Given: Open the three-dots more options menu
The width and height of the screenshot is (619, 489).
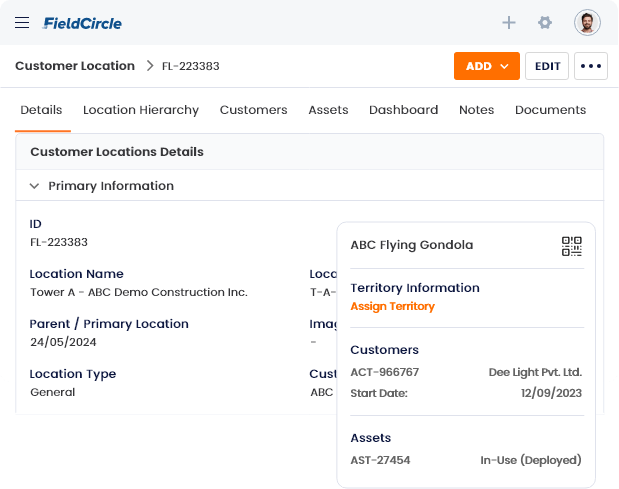Looking at the screenshot, I should click(591, 66).
